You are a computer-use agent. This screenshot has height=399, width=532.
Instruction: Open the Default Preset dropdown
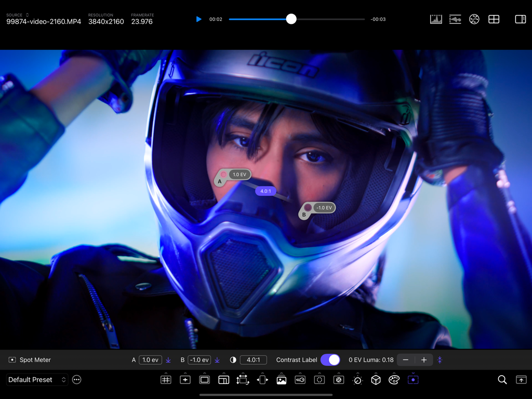click(x=37, y=380)
